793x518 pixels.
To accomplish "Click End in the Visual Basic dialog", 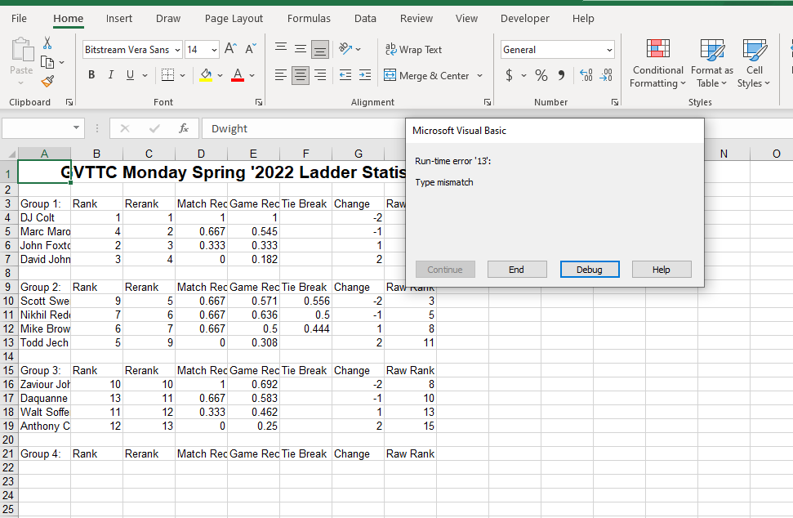I will click(517, 269).
